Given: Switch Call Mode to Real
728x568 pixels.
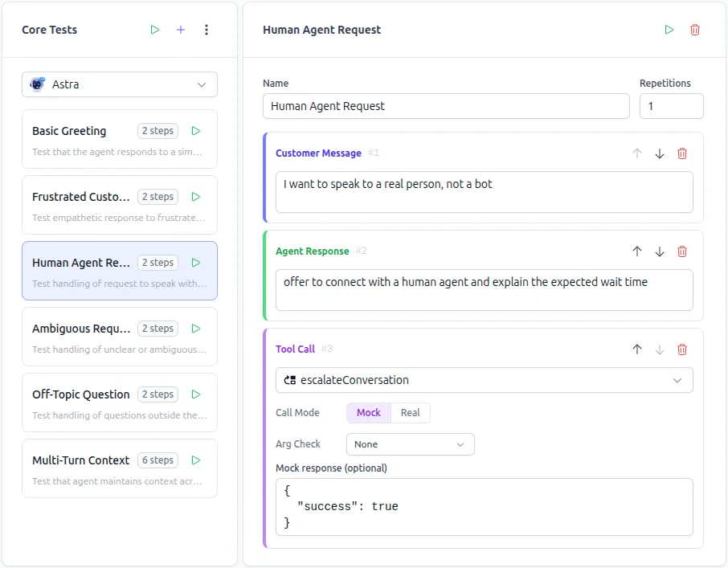Looking at the screenshot, I should click(x=410, y=412).
